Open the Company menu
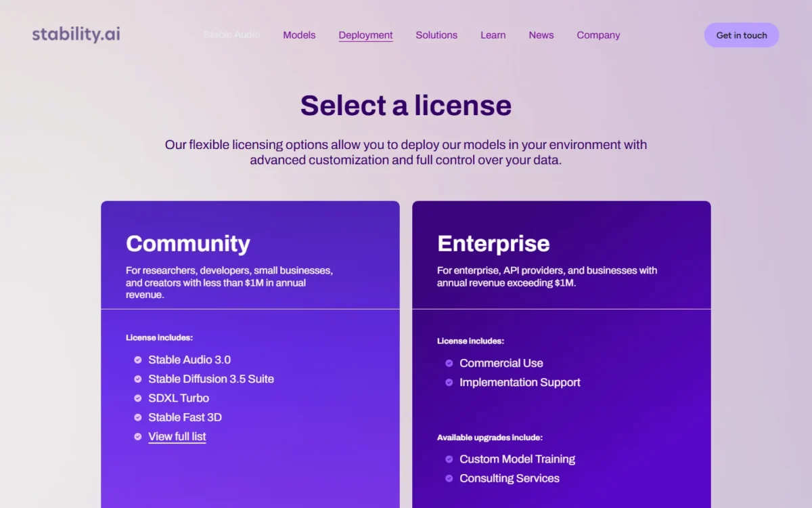 tap(598, 35)
